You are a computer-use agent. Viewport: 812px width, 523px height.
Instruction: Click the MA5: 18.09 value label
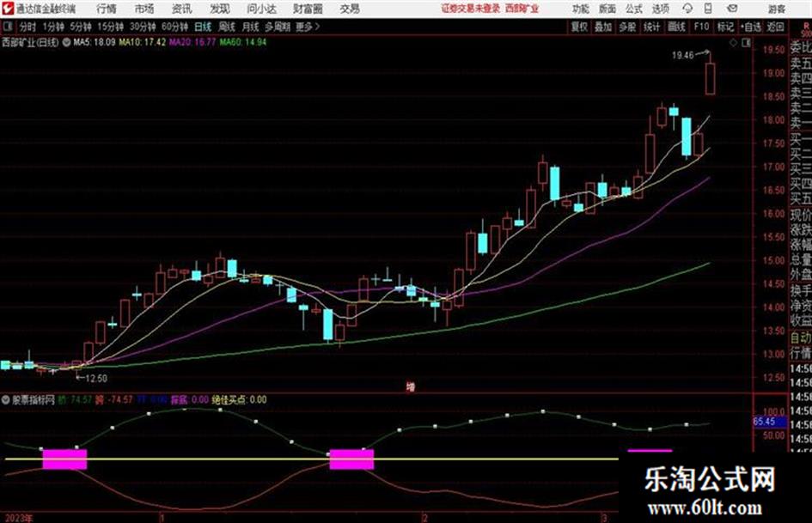pyautogui.click(x=95, y=42)
